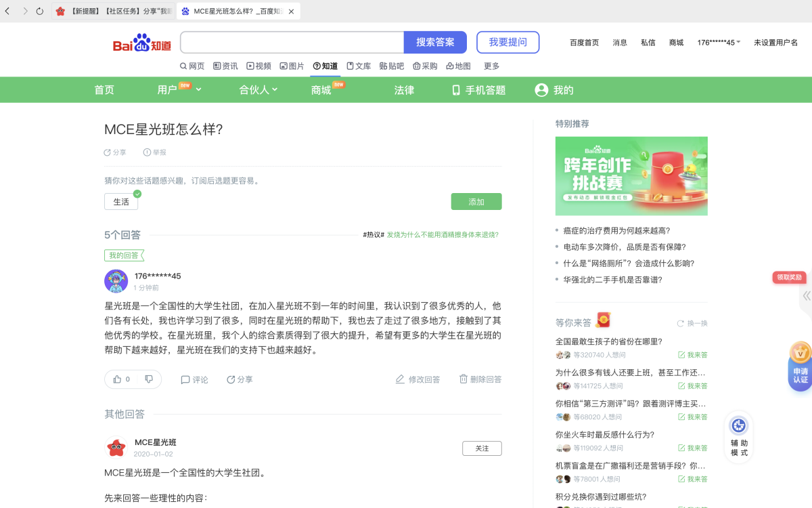Open 私信 in the top bar
The width and height of the screenshot is (812, 508).
648,43
